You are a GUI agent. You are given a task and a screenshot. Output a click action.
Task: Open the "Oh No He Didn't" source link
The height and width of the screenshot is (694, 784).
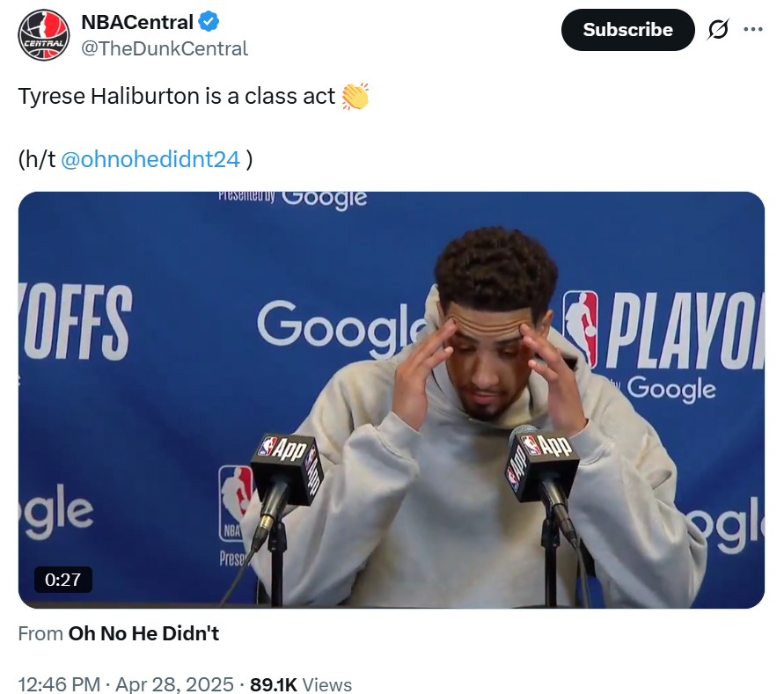click(143, 633)
